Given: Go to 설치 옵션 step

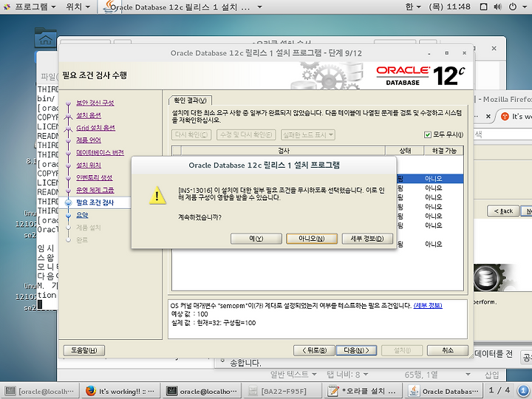Looking at the screenshot, I should click(89, 115).
